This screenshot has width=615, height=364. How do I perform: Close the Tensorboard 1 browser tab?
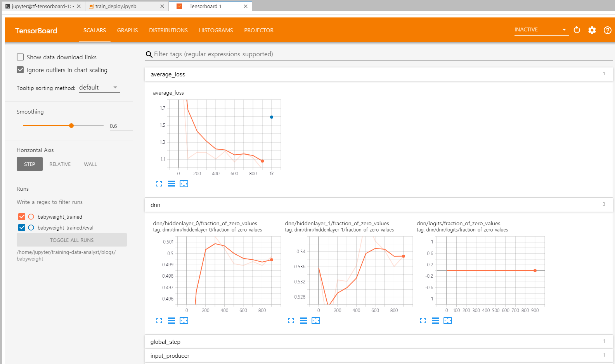click(x=246, y=6)
